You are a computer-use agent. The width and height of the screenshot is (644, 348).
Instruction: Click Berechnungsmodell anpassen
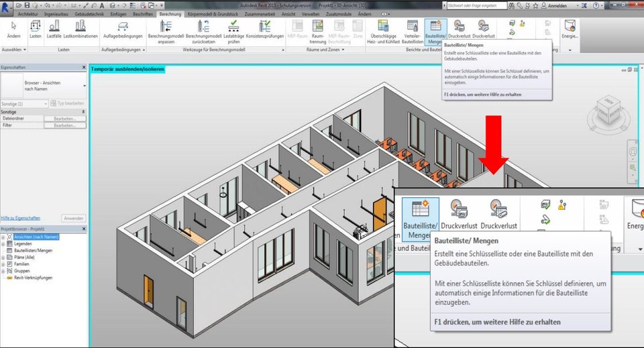coord(166,32)
